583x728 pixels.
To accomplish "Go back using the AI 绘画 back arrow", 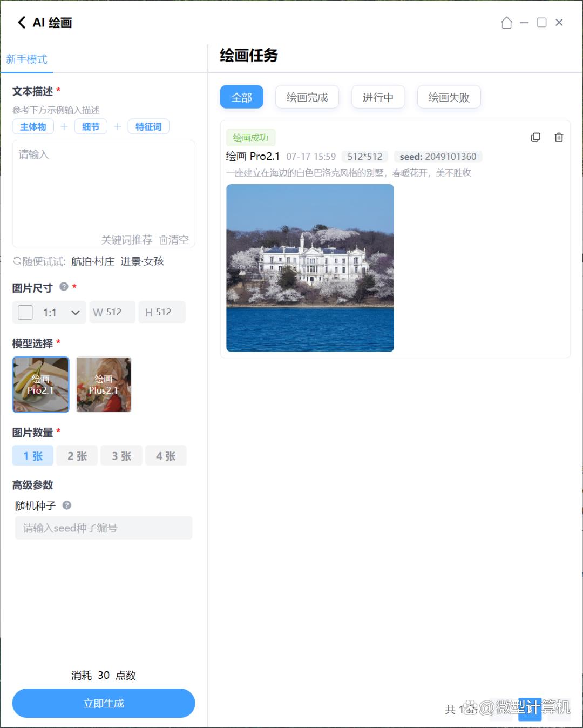I will (22, 22).
